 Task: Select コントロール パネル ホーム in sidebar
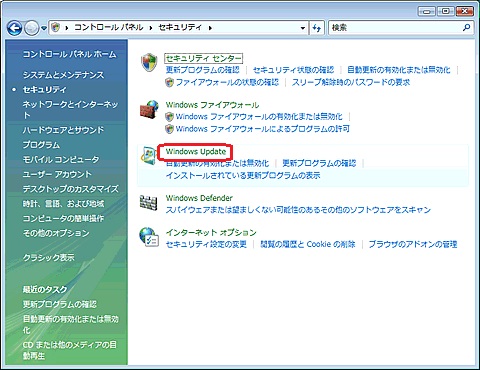point(69,54)
